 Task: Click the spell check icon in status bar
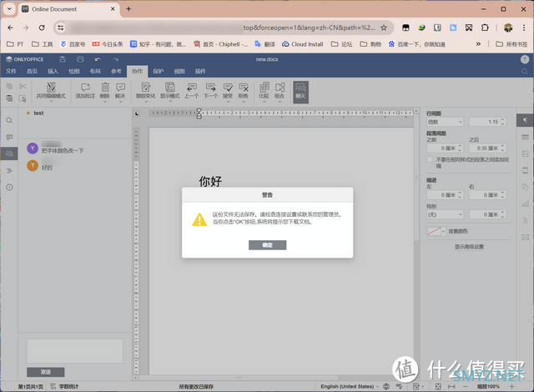[x=399, y=386]
